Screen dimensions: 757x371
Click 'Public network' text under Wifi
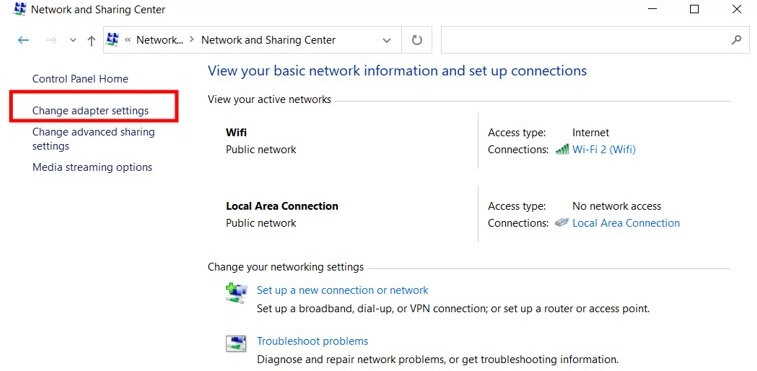[x=261, y=149]
